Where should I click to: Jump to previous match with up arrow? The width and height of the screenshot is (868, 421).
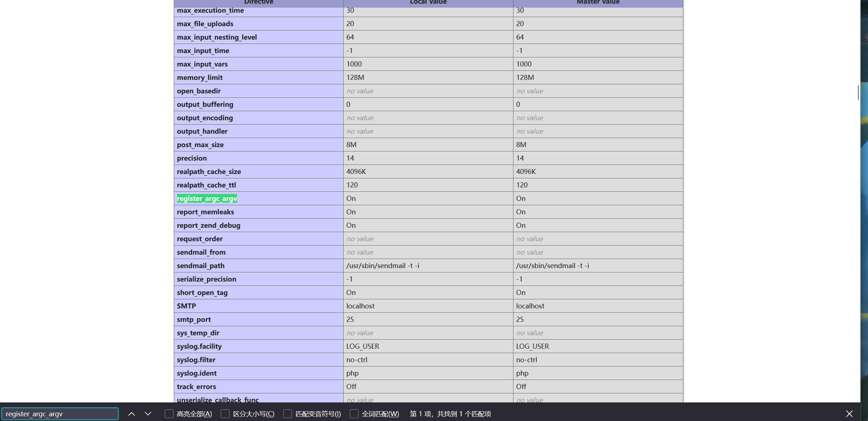pos(132,414)
